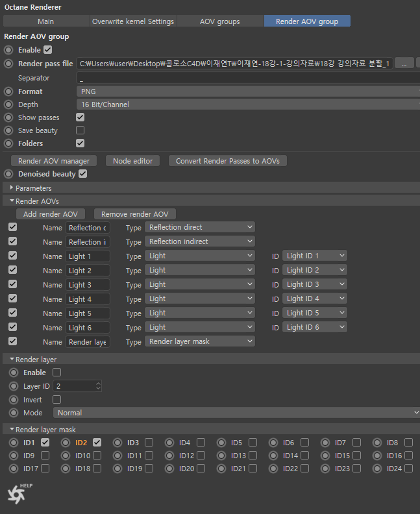Click the animation dot beside Save beauty
Viewport: 420px width, 514px height.
pos(8,130)
